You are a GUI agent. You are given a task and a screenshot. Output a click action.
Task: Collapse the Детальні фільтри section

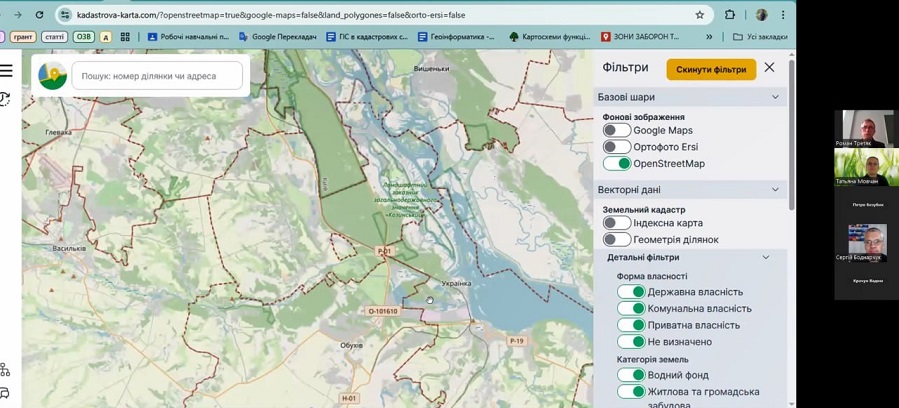click(x=766, y=258)
